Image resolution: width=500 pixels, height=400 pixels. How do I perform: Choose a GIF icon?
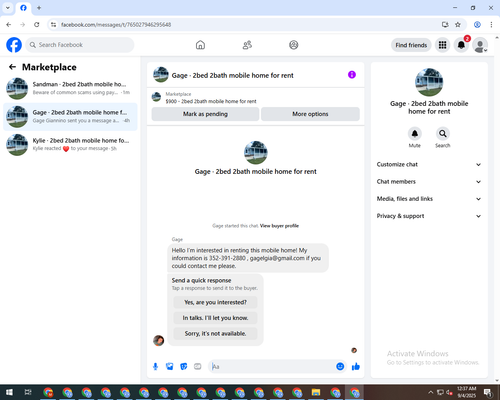(198, 367)
